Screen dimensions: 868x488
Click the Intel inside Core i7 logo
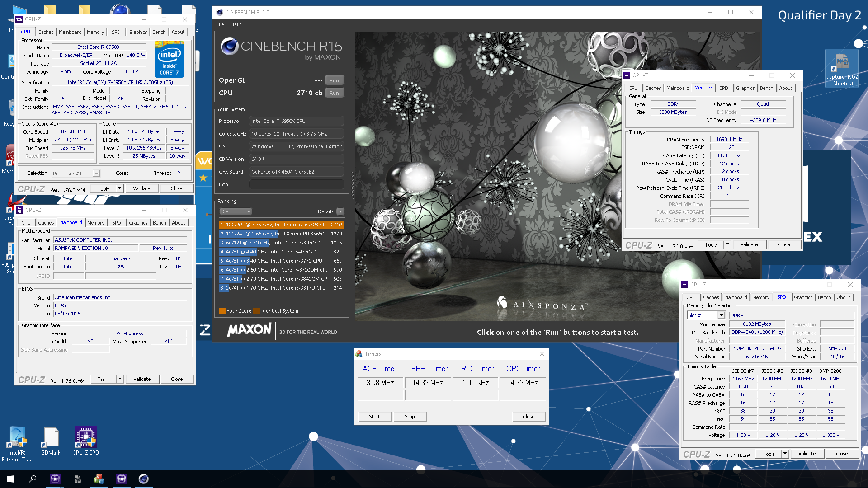click(169, 59)
